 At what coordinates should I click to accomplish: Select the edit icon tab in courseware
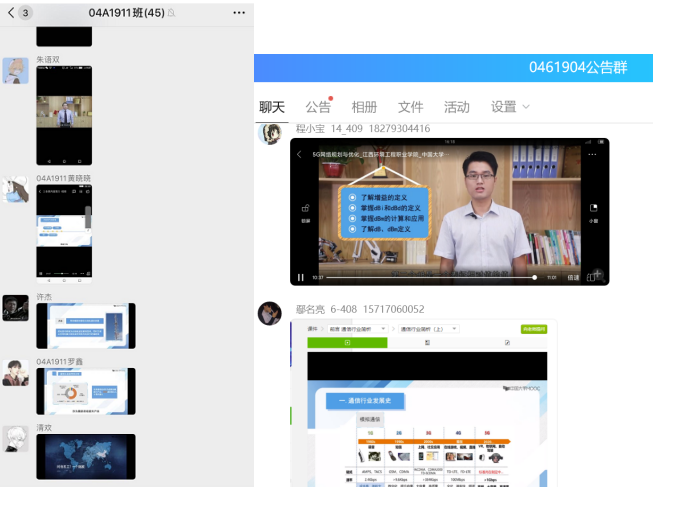[x=507, y=343]
